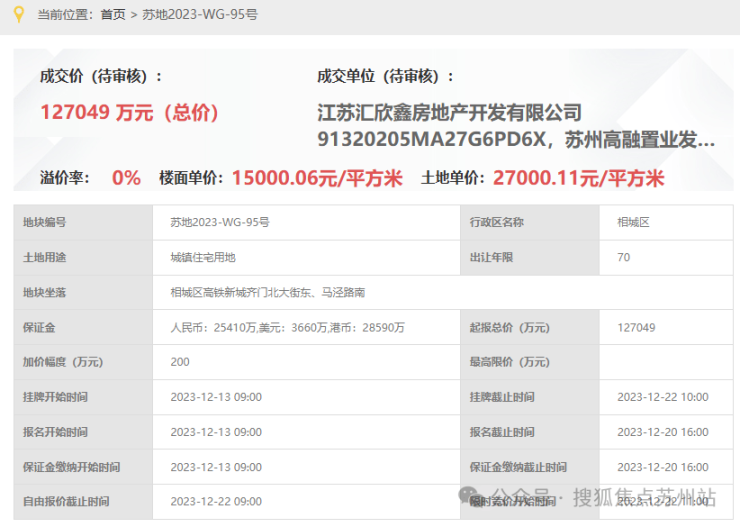Image resolution: width=740 pixels, height=527 pixels.
Task: Click the 城镇住宅用地 land use cell
Action: [x=202, y=257]
